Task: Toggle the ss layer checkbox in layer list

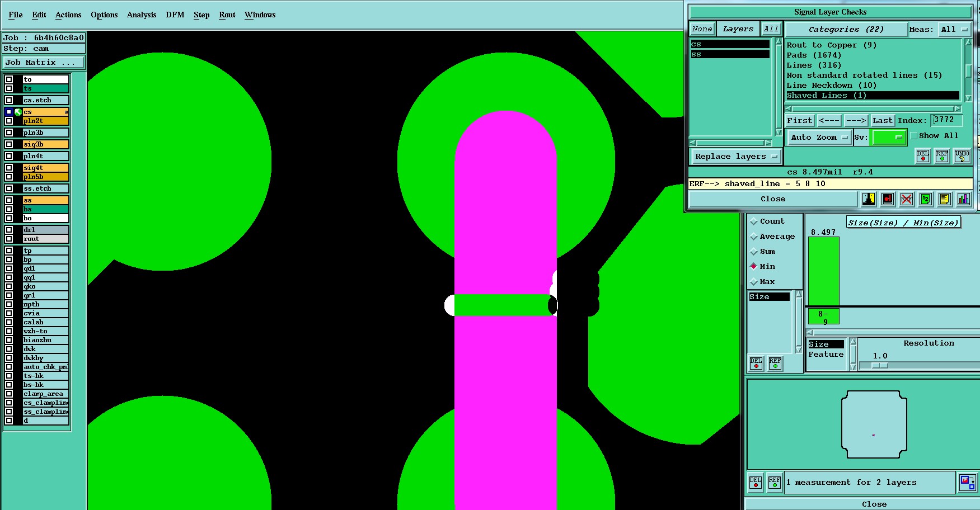Action: click(9, 200)
